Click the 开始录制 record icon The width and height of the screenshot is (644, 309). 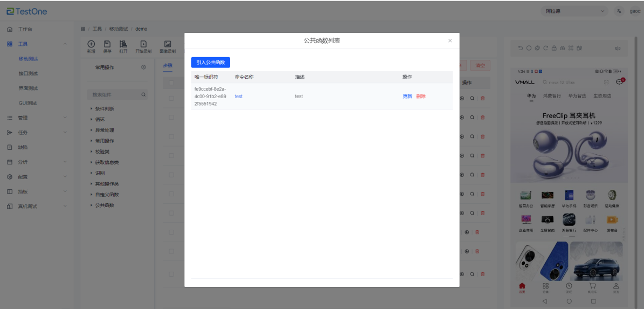tap(143, 44)
